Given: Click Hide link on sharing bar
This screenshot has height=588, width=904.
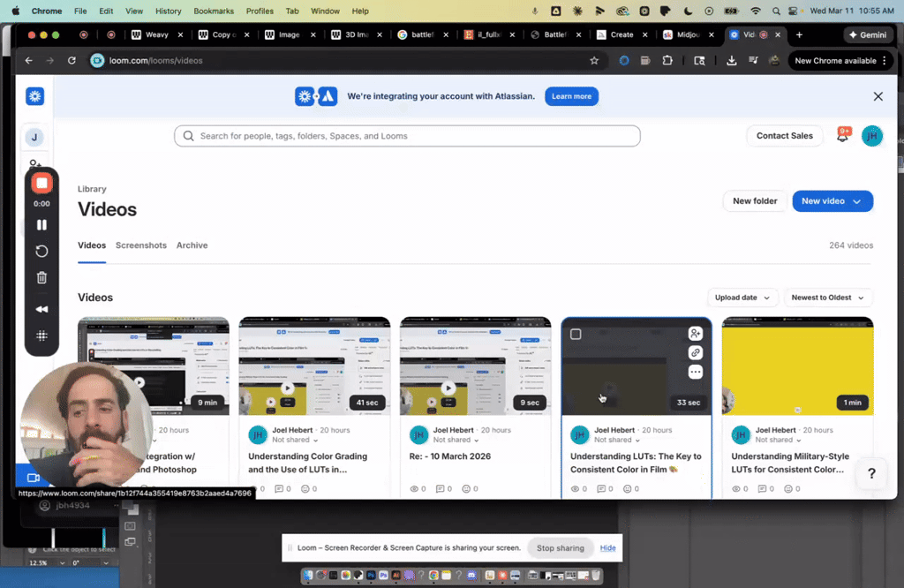Looking at the screenshot, I should pyautogui.click(x=607, y=548).
